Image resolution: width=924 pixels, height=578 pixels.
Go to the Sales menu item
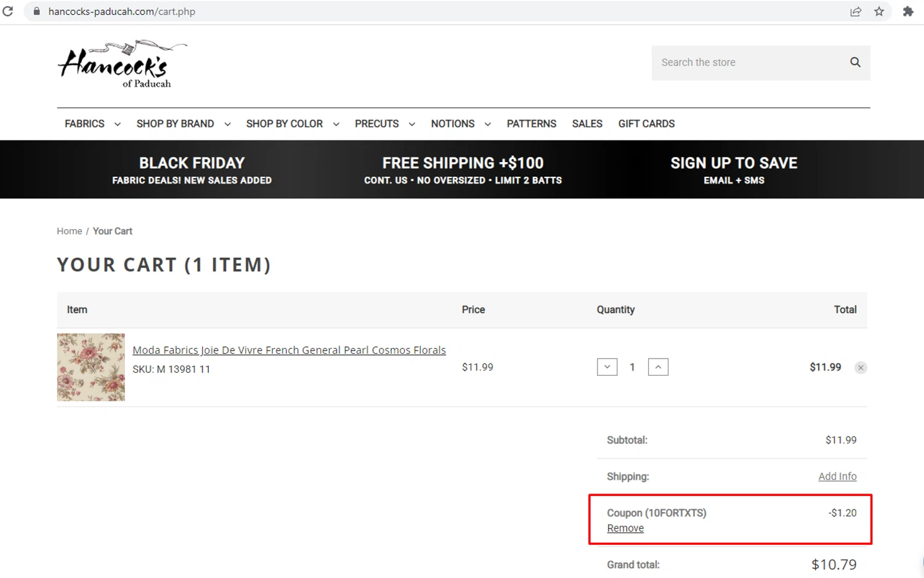pos(587,124)
